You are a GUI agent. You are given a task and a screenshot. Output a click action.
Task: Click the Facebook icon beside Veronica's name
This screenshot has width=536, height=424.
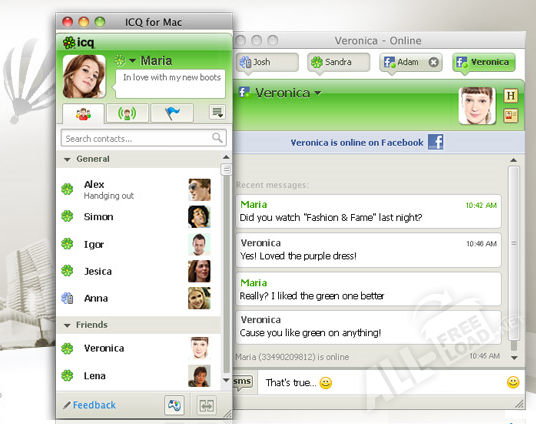click(x=244, y=92)
